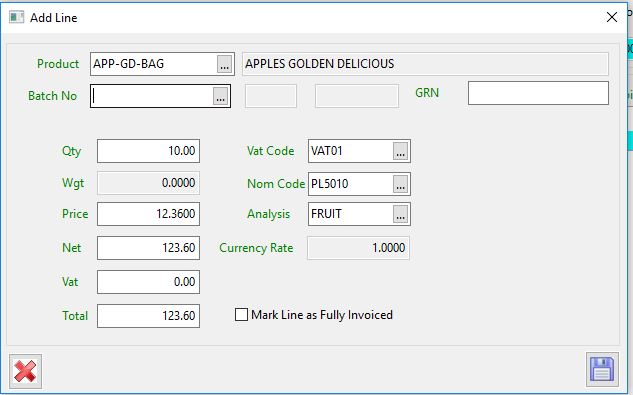This screenshot has height=395, width=633.
Task: Open the Batch No lookup ellipsis button
Action: point(220,96)
